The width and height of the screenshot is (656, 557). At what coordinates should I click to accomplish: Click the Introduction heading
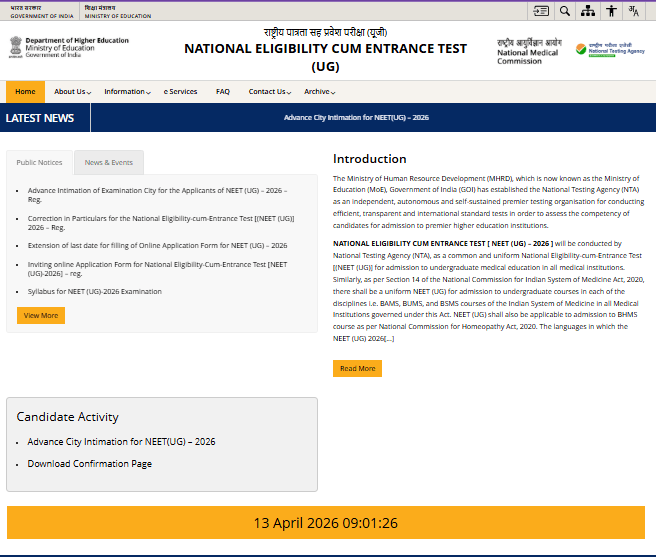point(369,159)
